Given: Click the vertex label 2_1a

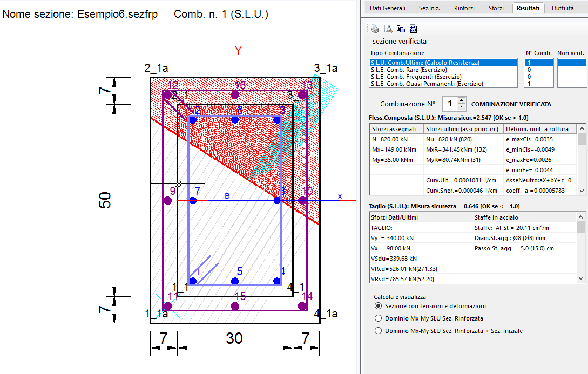Looking at the screenshot, I should pos(157,68).
